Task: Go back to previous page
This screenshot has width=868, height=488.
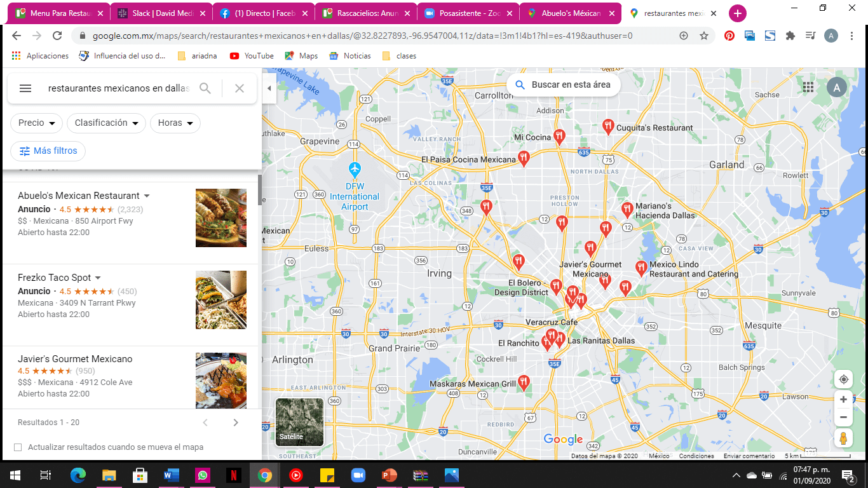Action: click(x=17, y=36)
